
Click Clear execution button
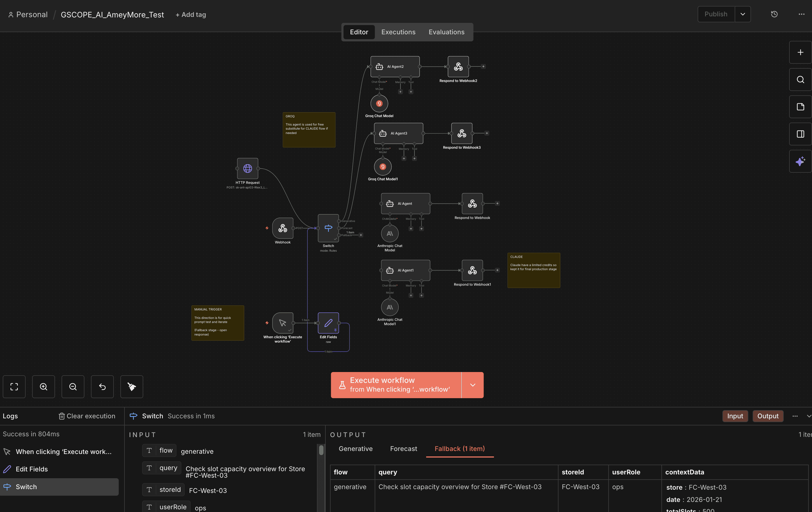87,416
